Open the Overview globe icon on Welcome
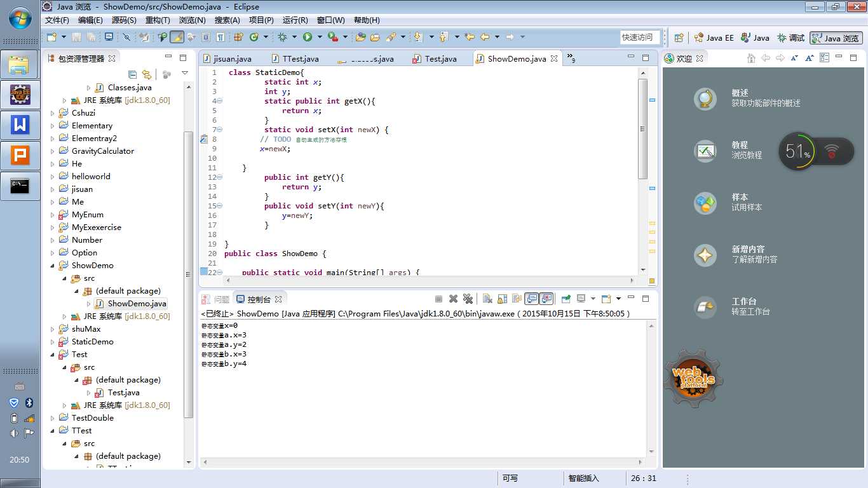This screenshot has width=868, height=488. click(x=705, y=98)
